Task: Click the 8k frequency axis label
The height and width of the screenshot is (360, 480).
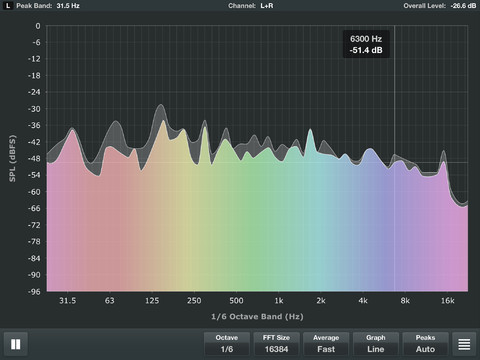Action: 405,301
